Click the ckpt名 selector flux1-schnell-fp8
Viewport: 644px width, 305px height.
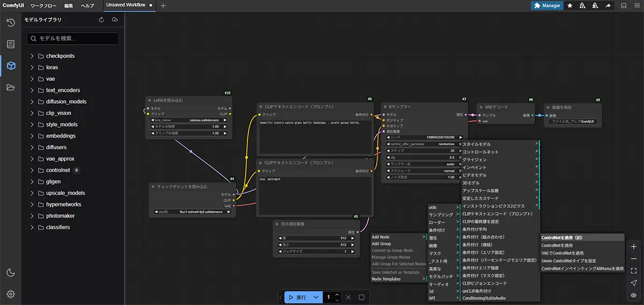194,212
